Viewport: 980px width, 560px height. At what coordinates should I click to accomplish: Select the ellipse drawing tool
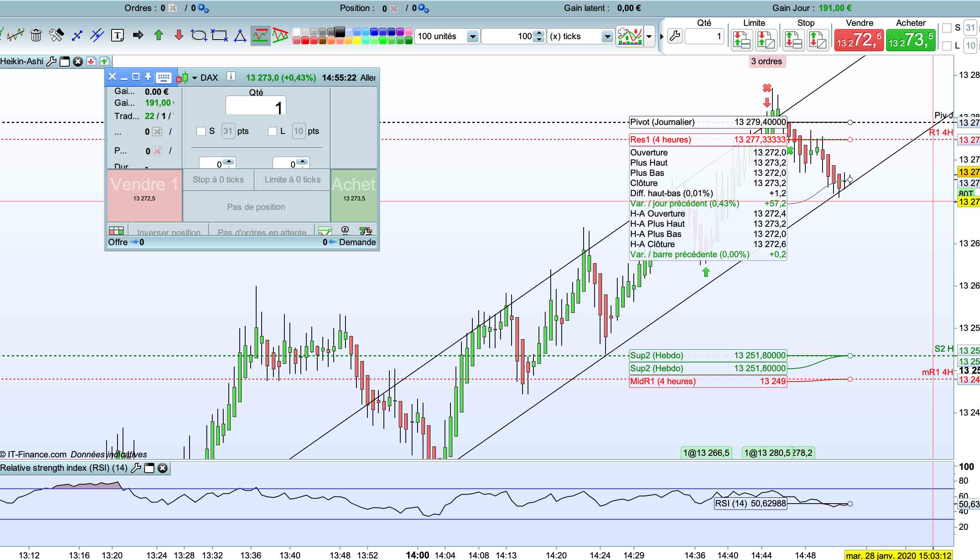(x=199, y=36)
